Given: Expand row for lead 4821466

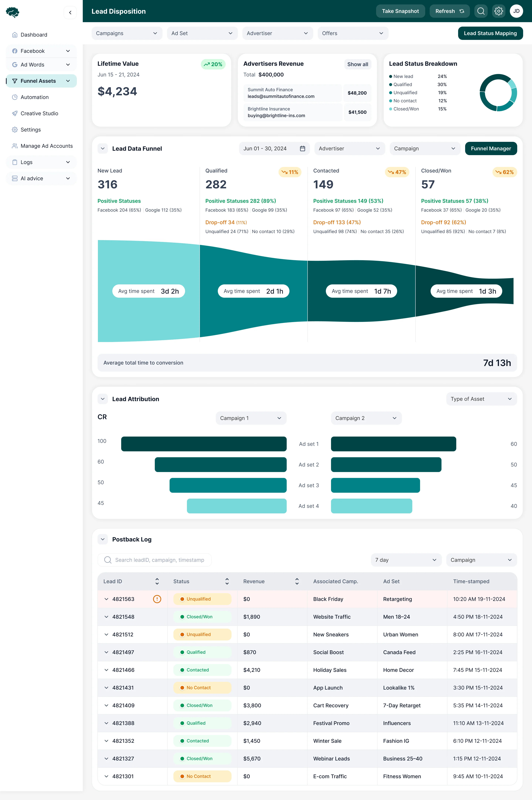Looking at the screenshot, I should (106, 670).
